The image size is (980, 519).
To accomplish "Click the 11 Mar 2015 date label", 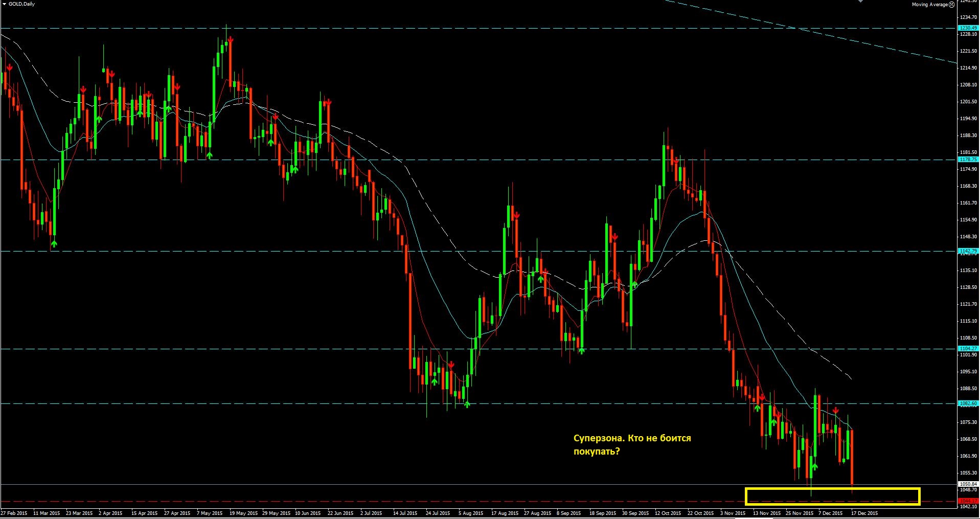I will pyautogui.click(x=47, y=513).
